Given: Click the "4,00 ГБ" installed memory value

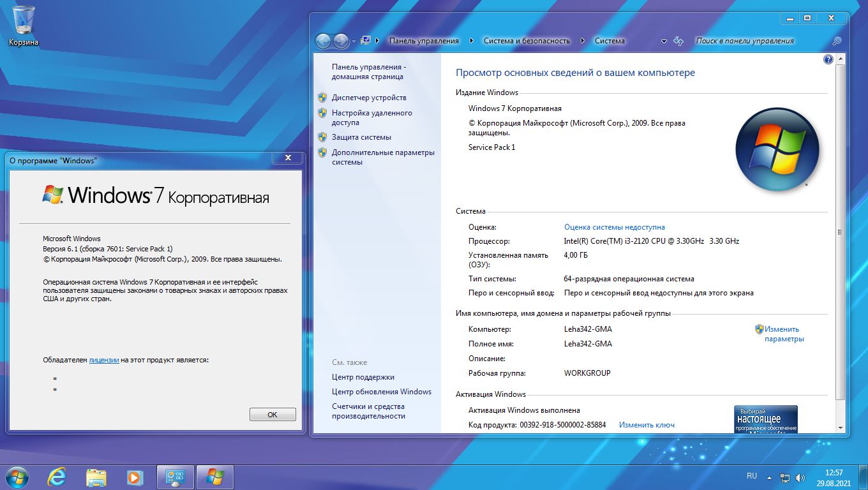Looking at the screenshot, I should click(x=576, y=255).
